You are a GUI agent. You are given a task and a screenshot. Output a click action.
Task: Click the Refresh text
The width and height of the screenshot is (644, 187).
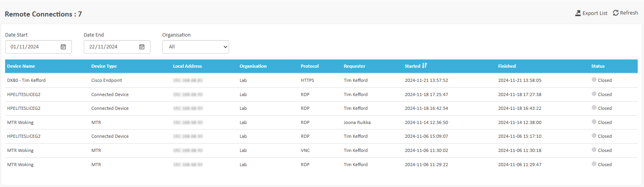[x=629, y=13]
